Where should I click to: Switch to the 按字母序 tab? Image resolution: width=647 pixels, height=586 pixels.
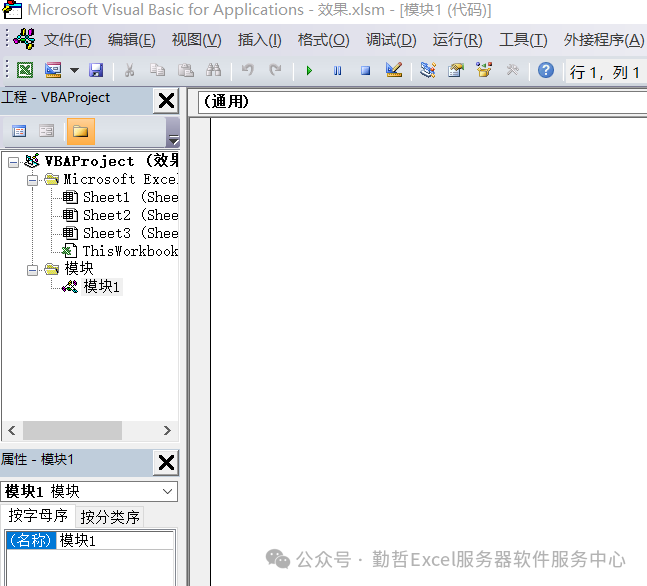click(38, 516)
